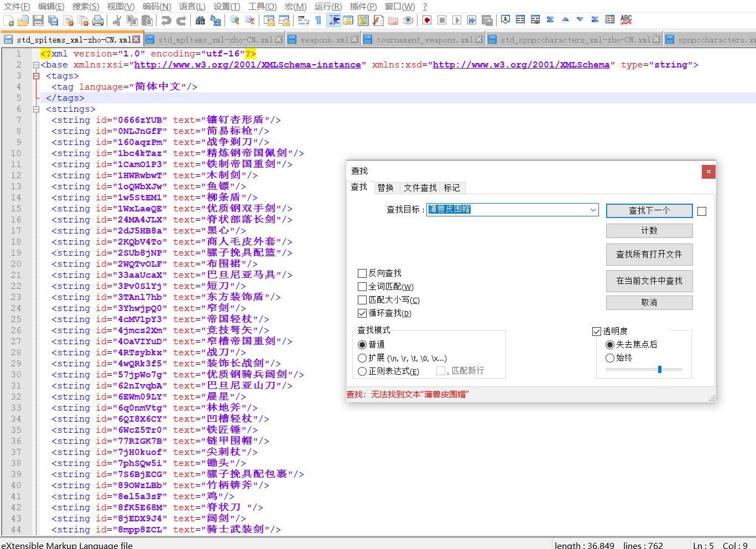Open file using the folder icon
Screen dimensions: 756x549
click(23, 20)
